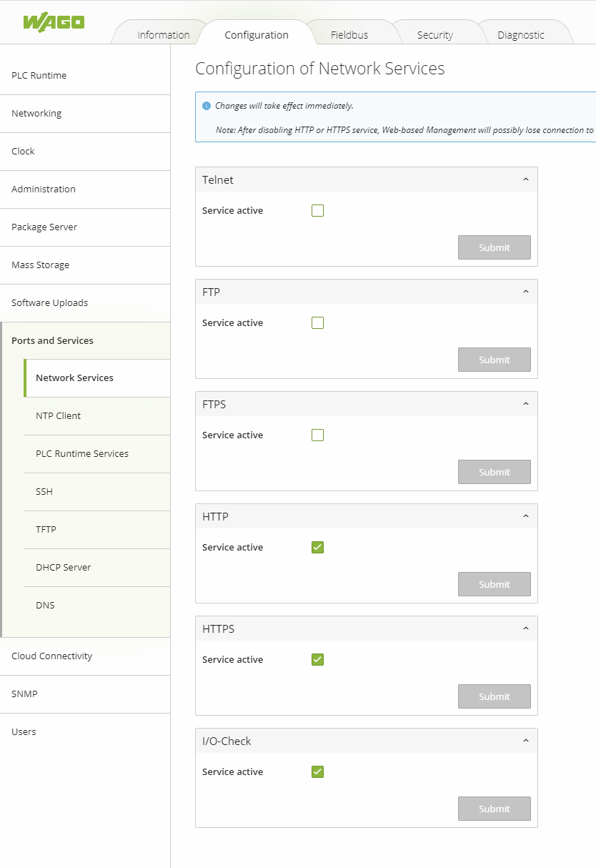Screen dimensions: 596x868
Task: Collapse the FTPS section chevron
Action: (x=526, y=404)
